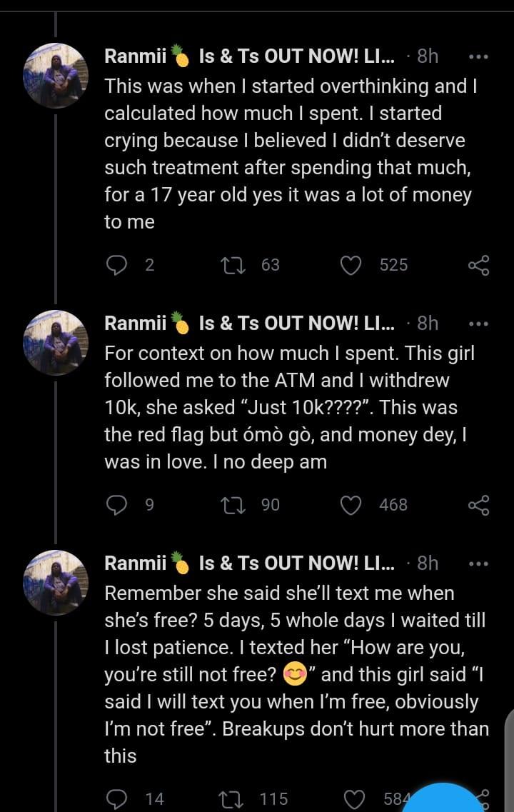Retweet the tweet about overthinking spending
Viewport: 514px width, 812px height.
(x=231, y=265)
